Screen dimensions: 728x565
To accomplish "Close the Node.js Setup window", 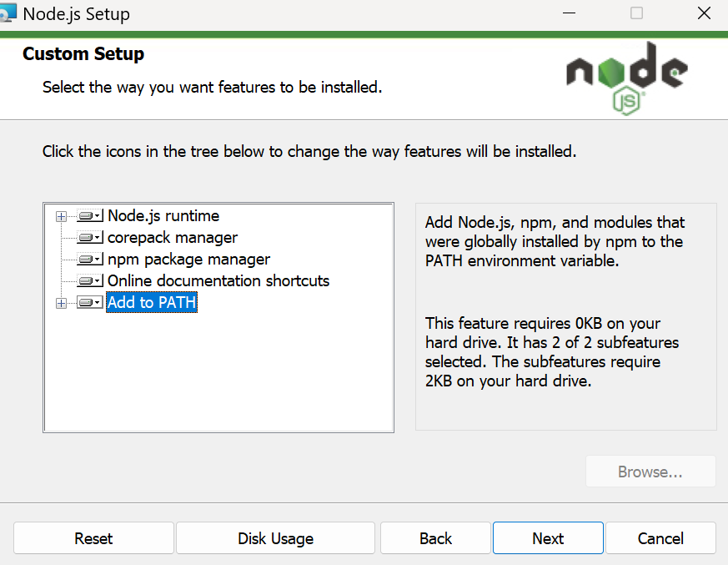I will click(x=704, y=13).
